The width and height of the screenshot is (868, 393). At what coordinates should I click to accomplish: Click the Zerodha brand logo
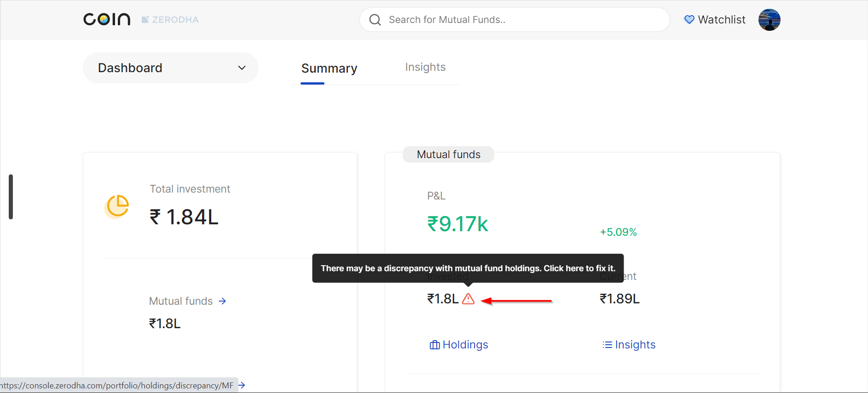(170, 20)
